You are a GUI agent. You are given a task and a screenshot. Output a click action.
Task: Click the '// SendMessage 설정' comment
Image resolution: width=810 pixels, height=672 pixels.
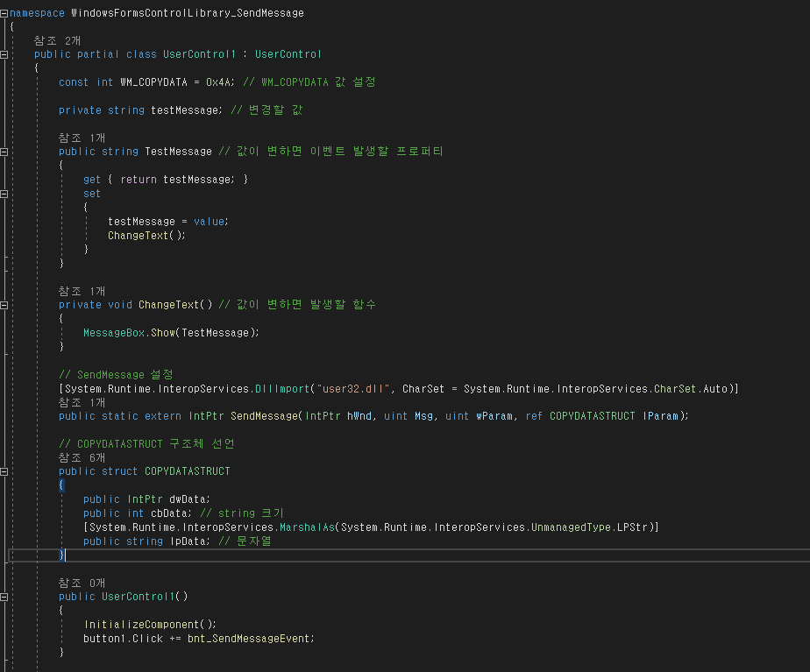[116, 375]
